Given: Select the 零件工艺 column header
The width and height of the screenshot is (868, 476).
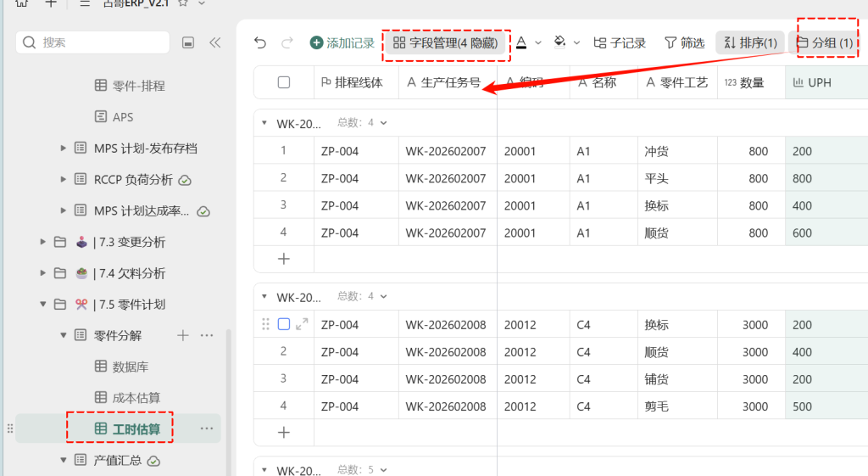Looking at the screenshot, I should [677, 82].
